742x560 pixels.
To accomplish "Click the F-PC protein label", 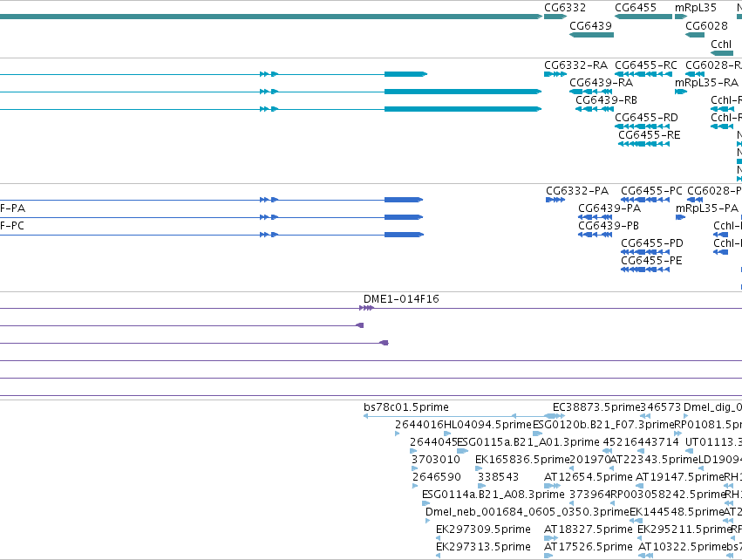I will click(x=12, y=226).
